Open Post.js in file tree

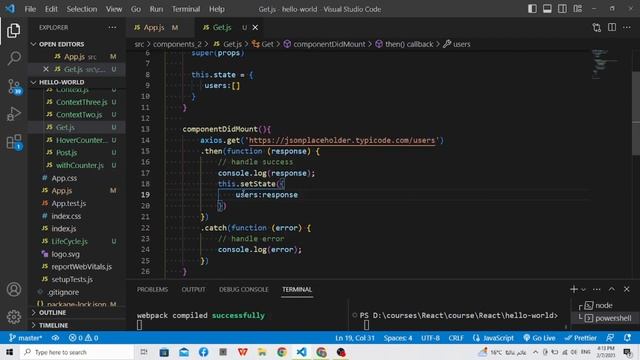[x=67, y=153]
